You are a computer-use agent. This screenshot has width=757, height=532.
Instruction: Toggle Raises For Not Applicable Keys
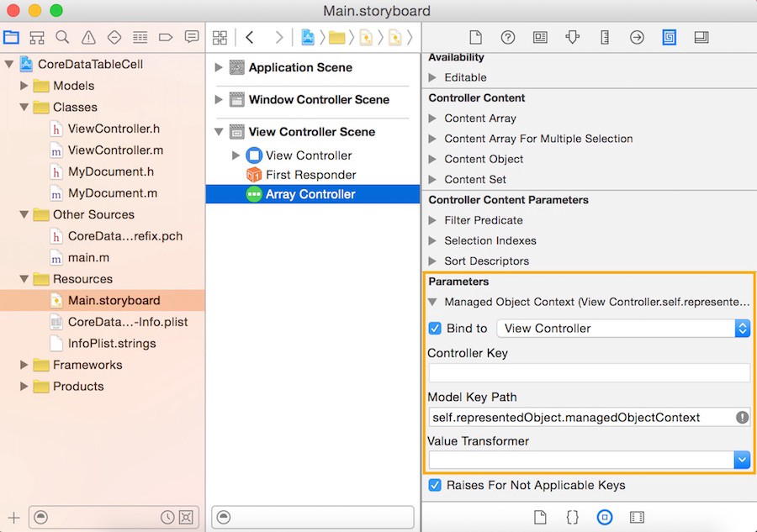(435, 485)
